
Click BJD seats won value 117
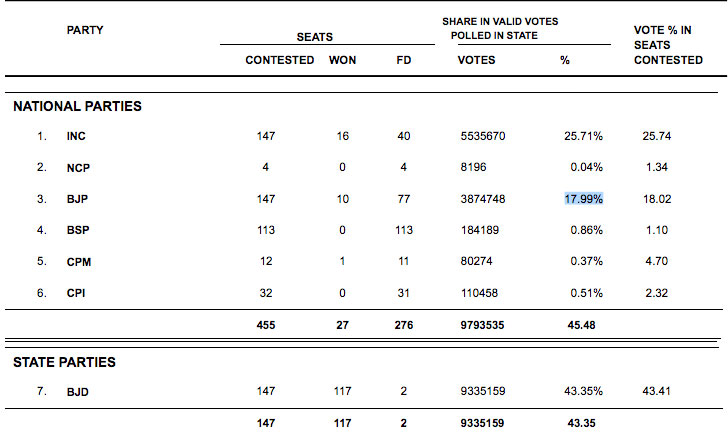click(343, 391)
